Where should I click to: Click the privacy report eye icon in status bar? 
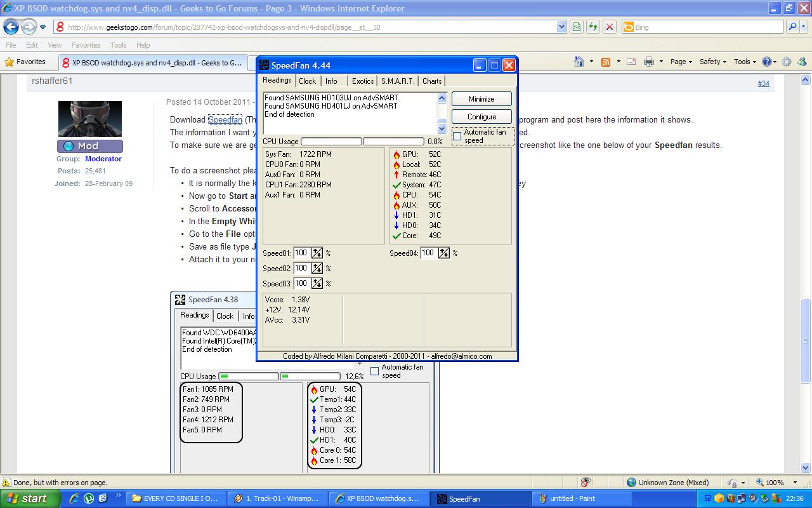click(586, 483)
